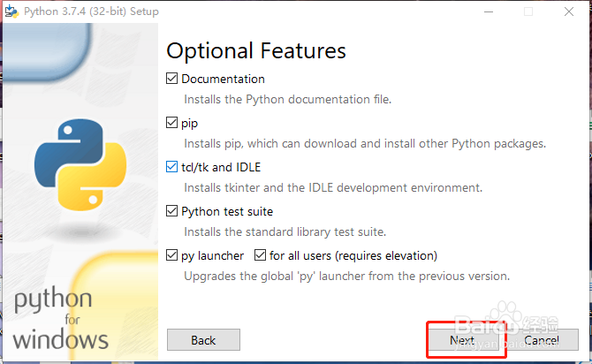Screen dimensions: 592x364
Task: Toggle the pip checkbox
Action: click(172, 123)
